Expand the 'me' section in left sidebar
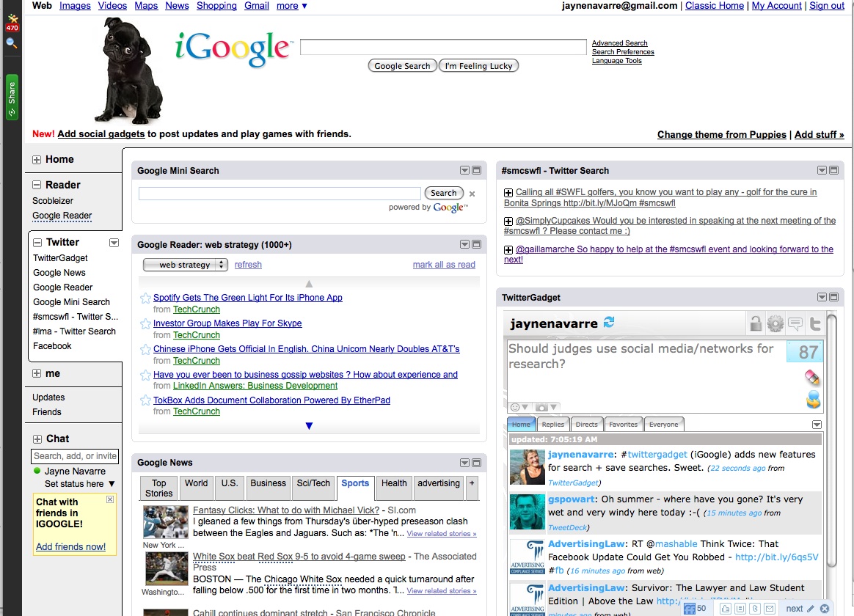This screenshot has width=854, height=616. coord(37,373)
